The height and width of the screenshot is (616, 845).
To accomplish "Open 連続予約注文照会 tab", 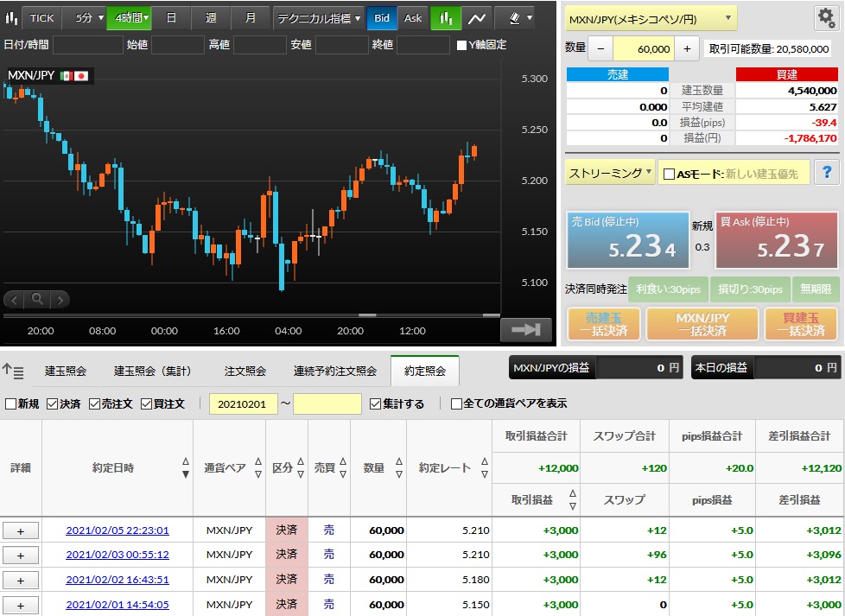I will [334, 371].
